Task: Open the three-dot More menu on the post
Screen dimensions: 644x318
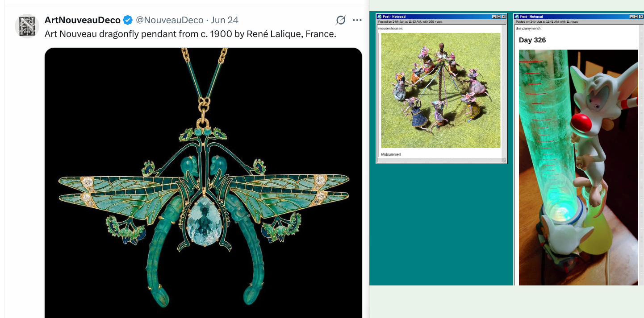Action: coord(357,20)
